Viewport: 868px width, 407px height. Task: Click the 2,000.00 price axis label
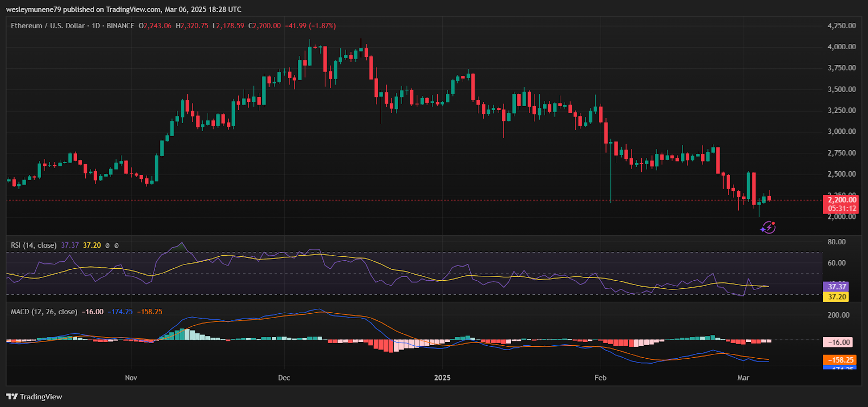click(x=841, y=216)
